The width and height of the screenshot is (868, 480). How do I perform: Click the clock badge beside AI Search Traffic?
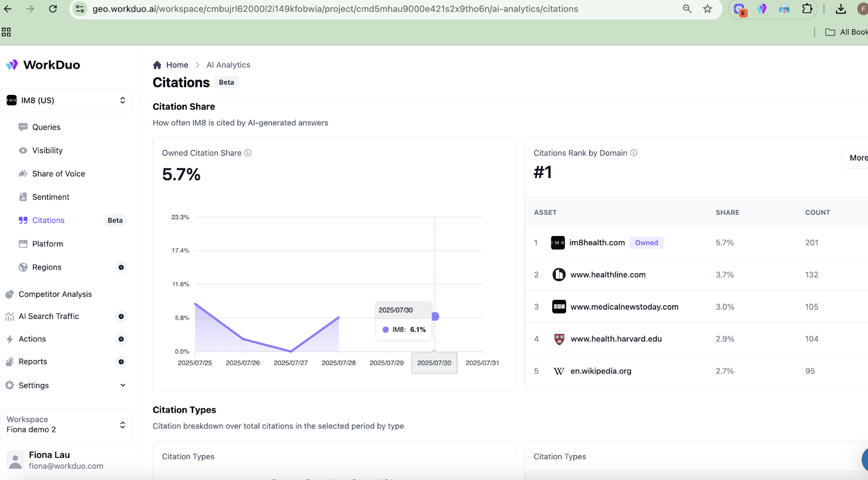coord(121,316)
